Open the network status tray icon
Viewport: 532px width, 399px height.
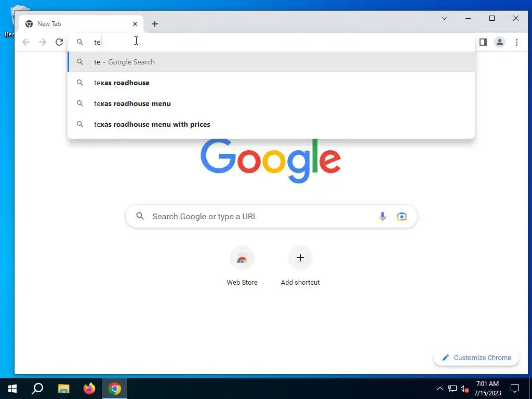[x=453, y=389]
